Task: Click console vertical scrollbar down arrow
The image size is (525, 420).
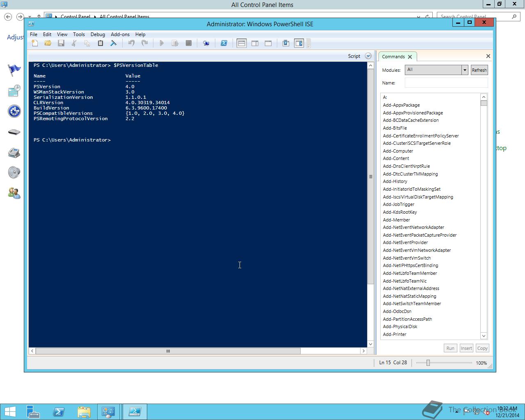Action: tap(370, 344)
